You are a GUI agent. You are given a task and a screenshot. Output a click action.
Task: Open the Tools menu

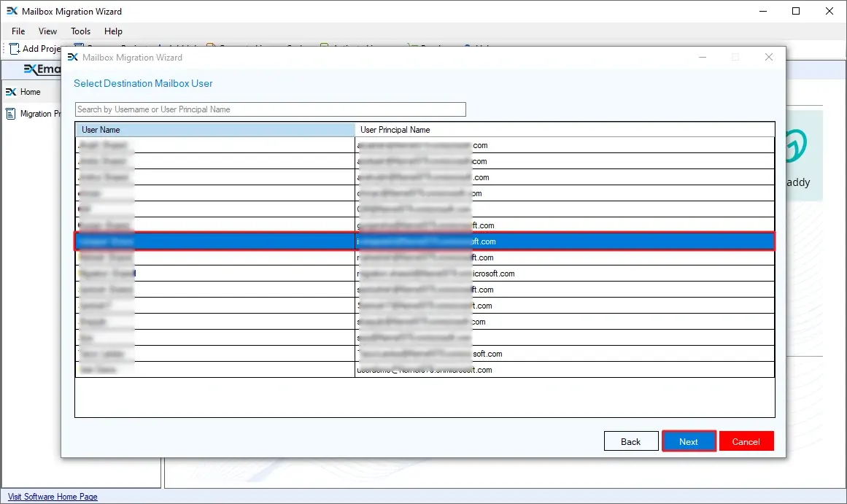point(80,31)
